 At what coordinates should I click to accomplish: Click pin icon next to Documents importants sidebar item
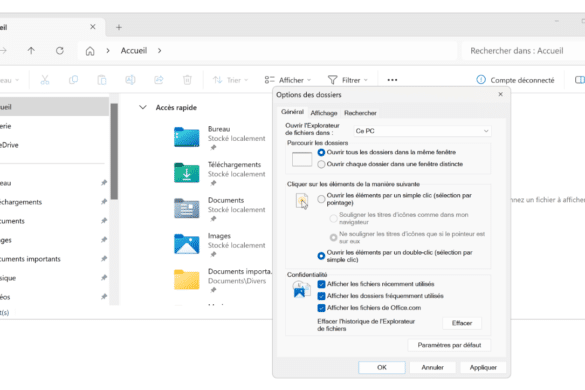[104, 259]
